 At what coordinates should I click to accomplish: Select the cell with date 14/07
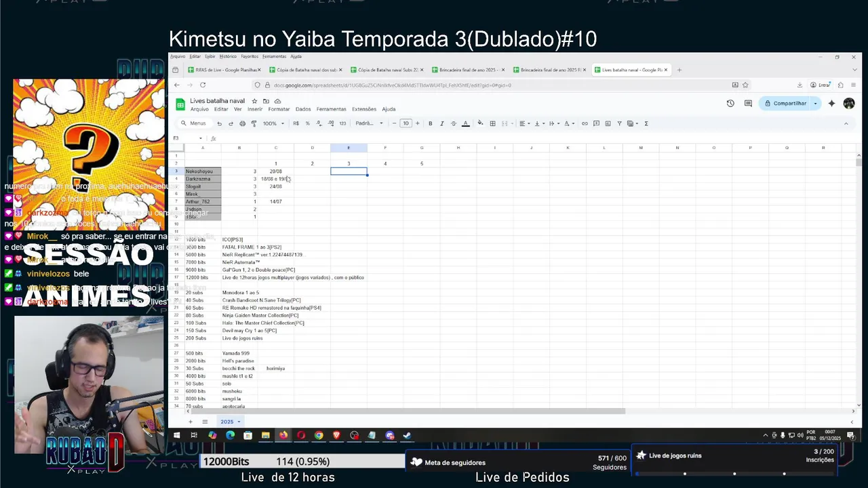coord(275,201)
